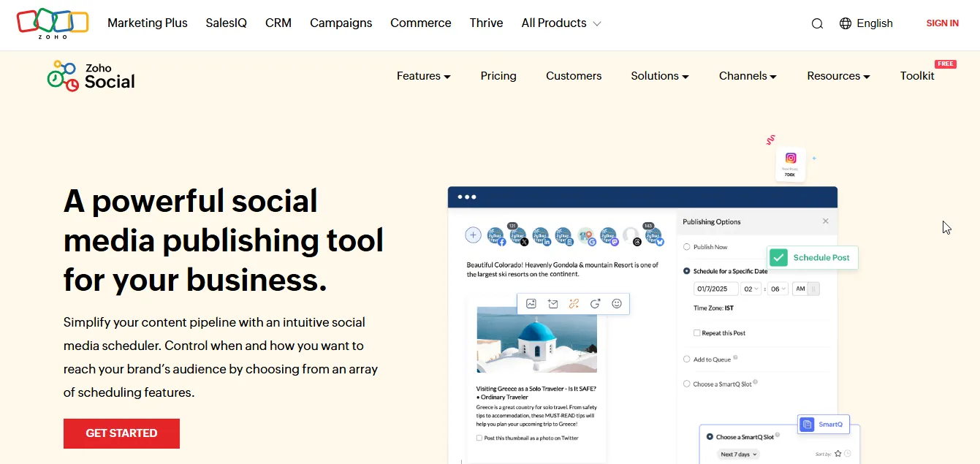The height and width of the screenshot is (464, 980).
Task: Click the star sort icon
Action: (x=838, y=454)
